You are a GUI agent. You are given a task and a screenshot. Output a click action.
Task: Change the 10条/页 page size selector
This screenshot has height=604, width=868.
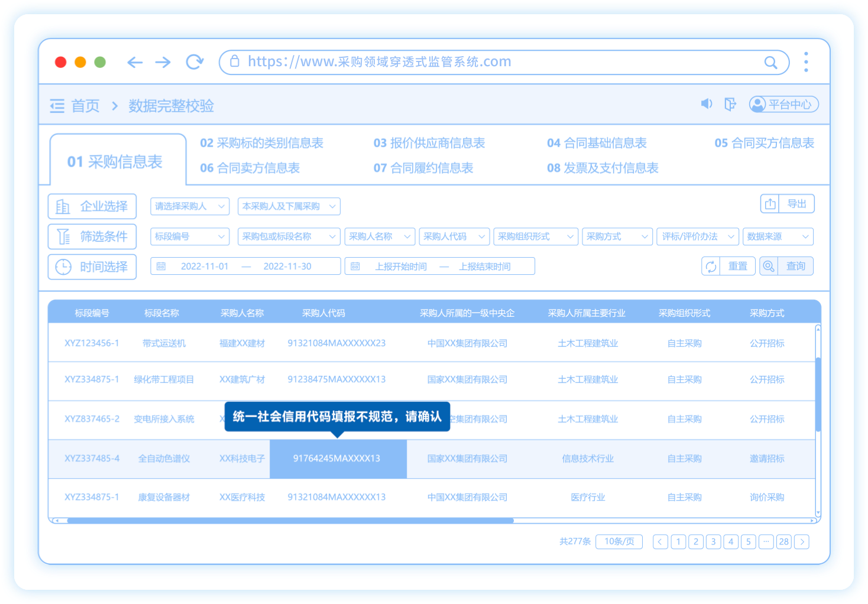(619, 542)
